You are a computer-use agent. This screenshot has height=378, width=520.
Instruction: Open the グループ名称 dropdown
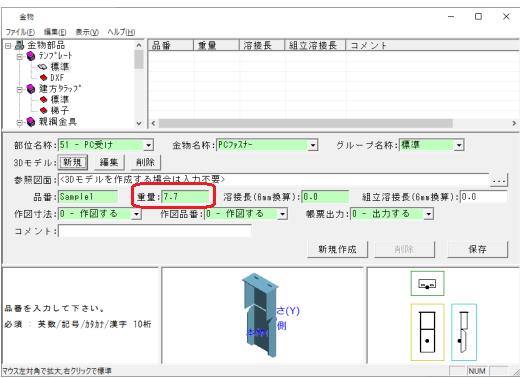click(459, 145)
